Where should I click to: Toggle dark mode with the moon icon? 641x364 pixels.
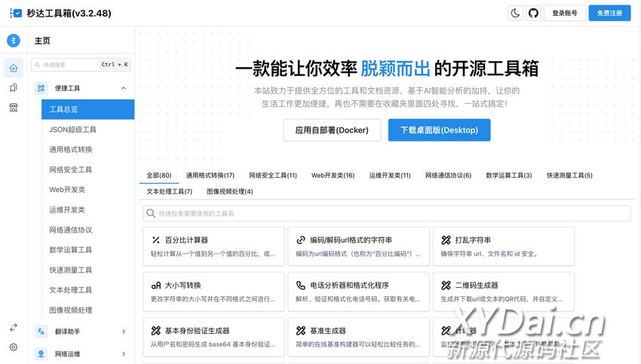(x=516, y=13)
